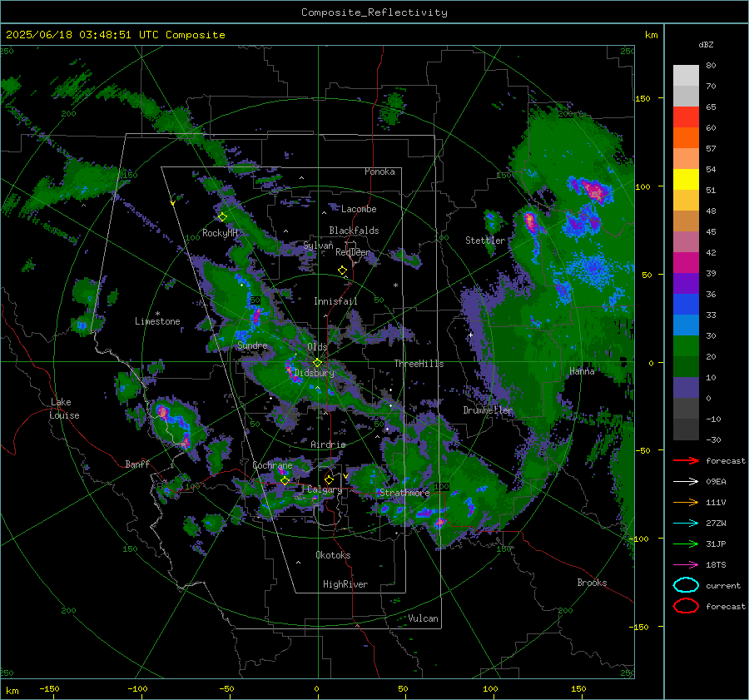This screenshot has height=700, width=749.
Task: Click the bright green 30–20 dBZ legend swatch
Action: click(686, 346)
